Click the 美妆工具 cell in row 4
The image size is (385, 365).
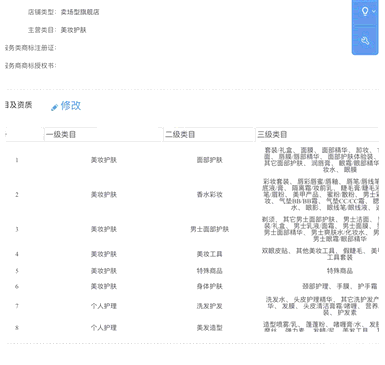(209, 254)
